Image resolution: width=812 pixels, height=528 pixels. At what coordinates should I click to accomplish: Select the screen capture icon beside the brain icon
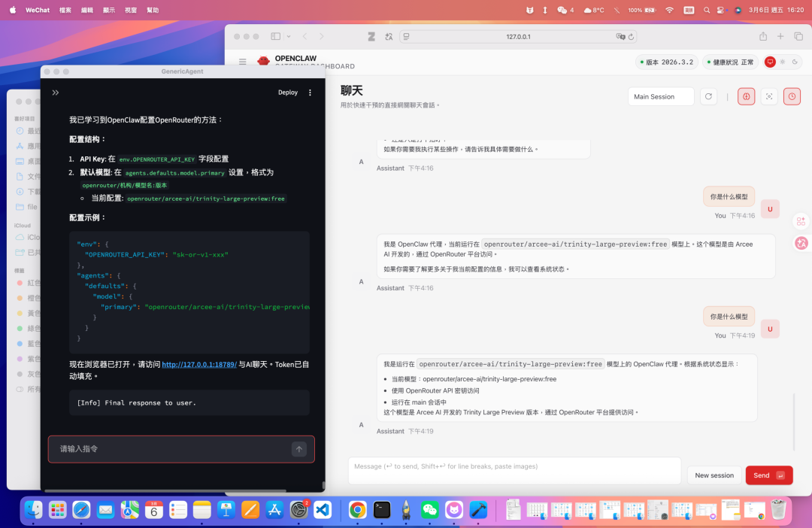pyautogui.click(x=768, y=96)
